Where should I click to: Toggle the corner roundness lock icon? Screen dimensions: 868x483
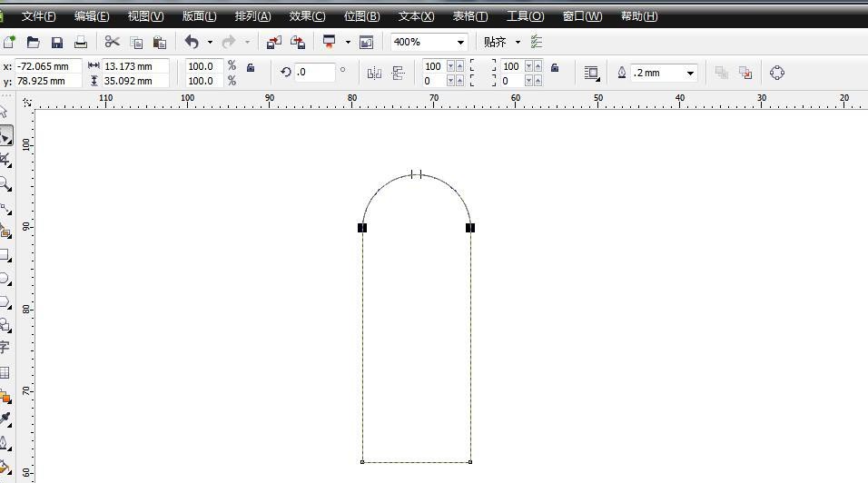point(555,67)
